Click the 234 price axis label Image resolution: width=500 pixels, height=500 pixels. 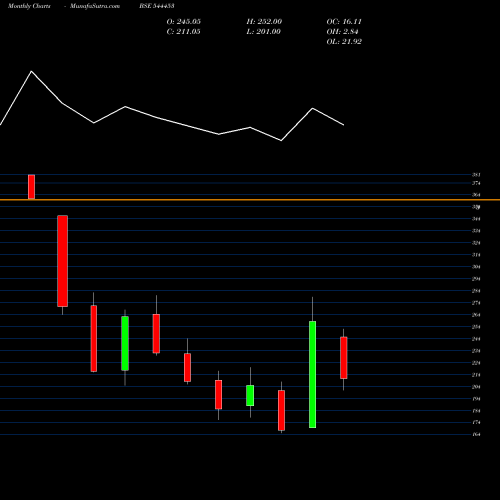476,351
